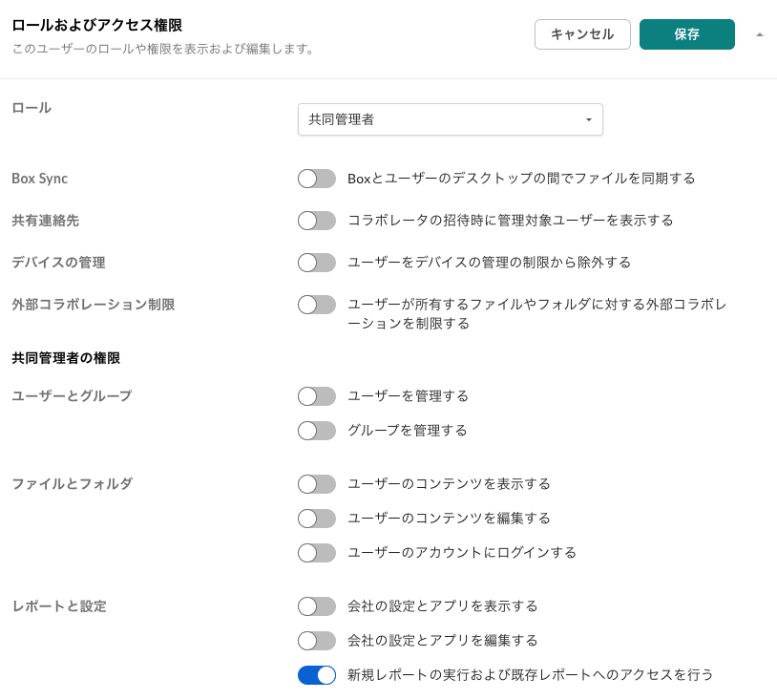
Task: Disable 新規レポートの実行 access toggle
Action: (317, 675)
